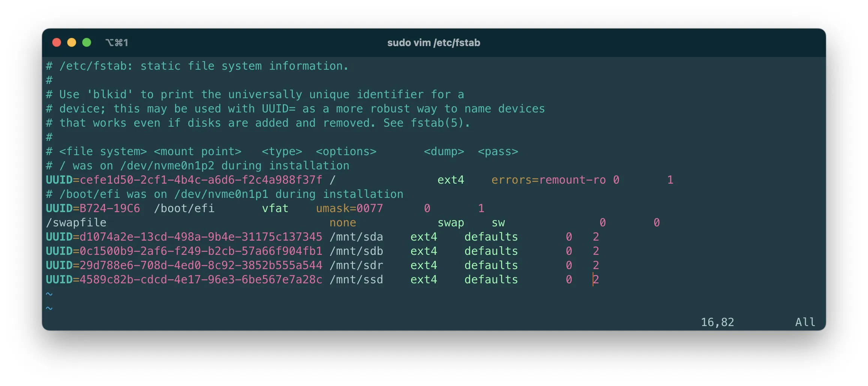Screen dimensions: 868x386
Task: Click the 'sw' swap options text
Action: 498,223
